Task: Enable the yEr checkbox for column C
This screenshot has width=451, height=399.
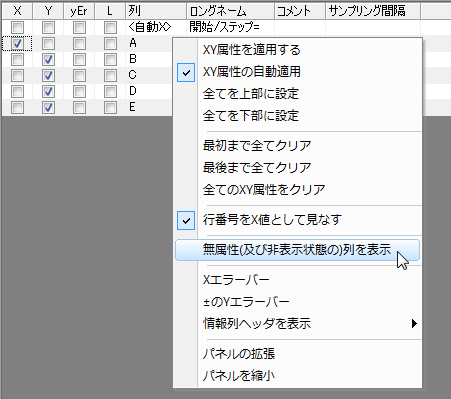Action: (x=79, y=75)
